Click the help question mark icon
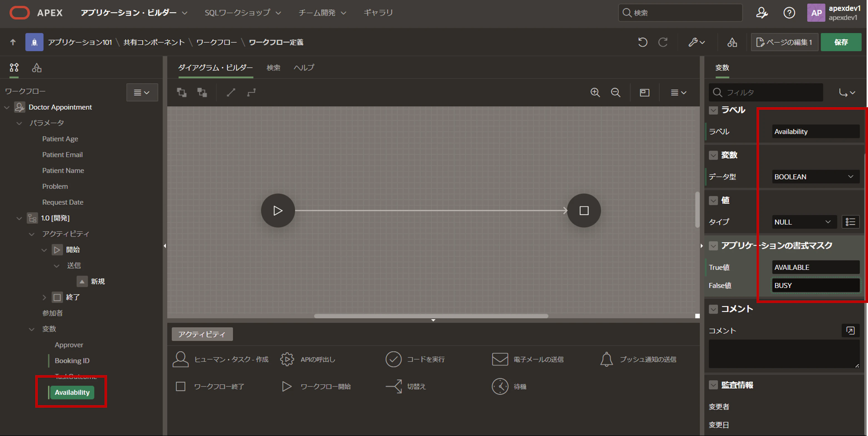The image size is (868, 436). pyautogui.click(x=789, y=13)
